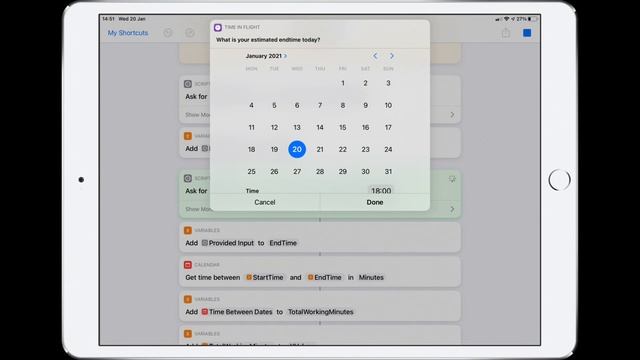Pick January 1 in the calendar
This screenshot has width=640, height=360.
click(x=343, y=83)
